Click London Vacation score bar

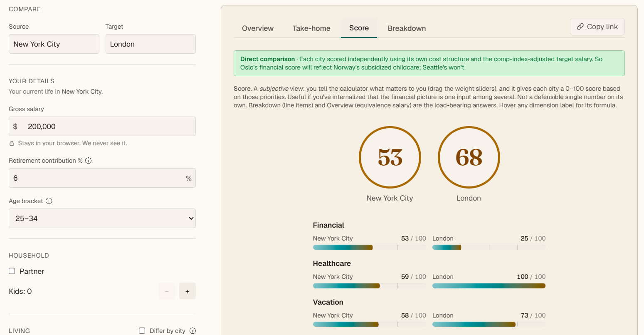pos(489,324)
